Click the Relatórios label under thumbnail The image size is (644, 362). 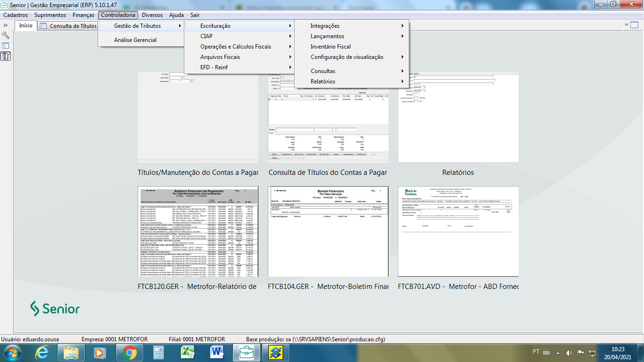click(x=458, y=173)
